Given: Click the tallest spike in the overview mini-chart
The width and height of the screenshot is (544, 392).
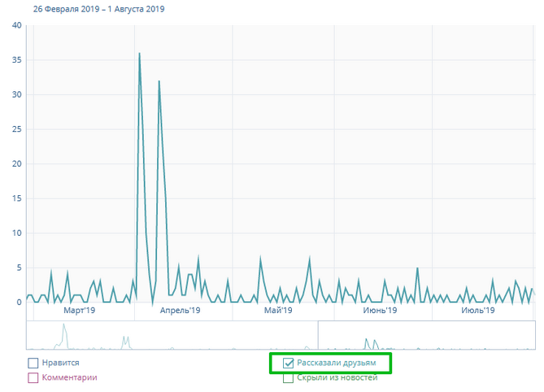Looking at the screenshot, I should [x=64, y=325].
